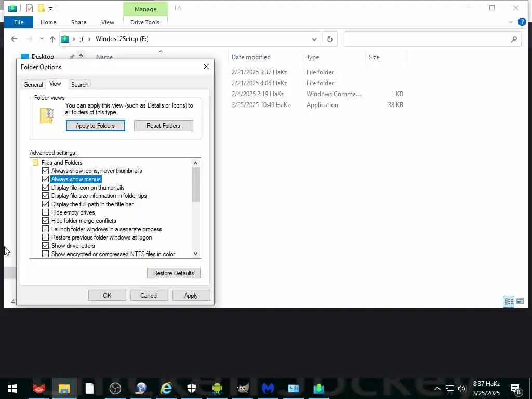Click the Reset Folders button
Viewport: 532px width, 399px height.
163,126
